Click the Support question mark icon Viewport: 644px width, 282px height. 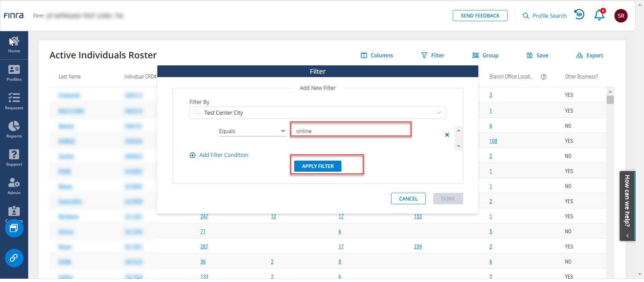pos(14,155)
